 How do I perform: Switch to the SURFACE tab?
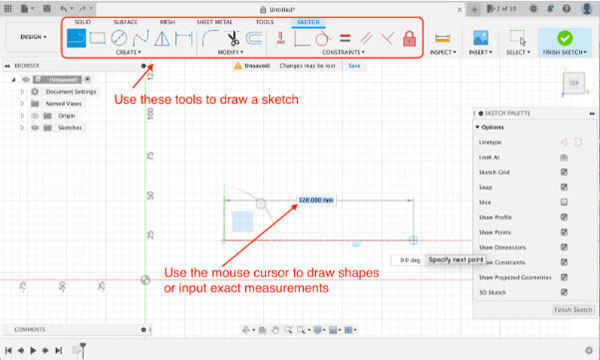(125, 22)
